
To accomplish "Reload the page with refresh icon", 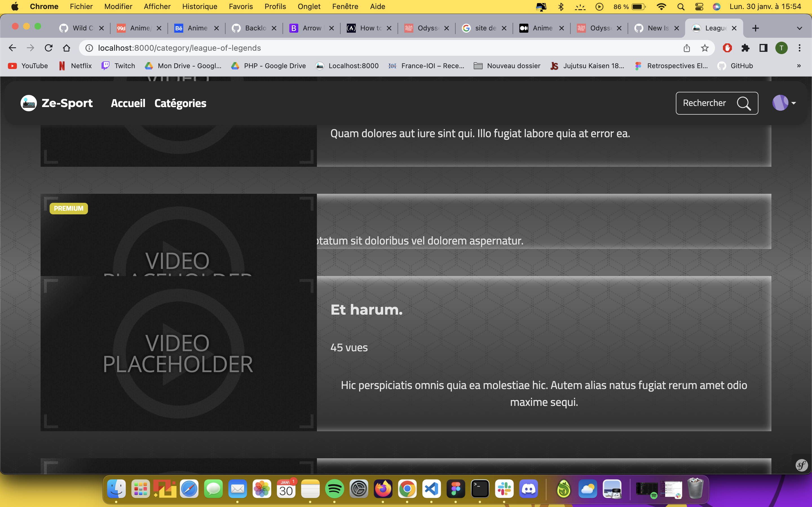I will (49, 48).
